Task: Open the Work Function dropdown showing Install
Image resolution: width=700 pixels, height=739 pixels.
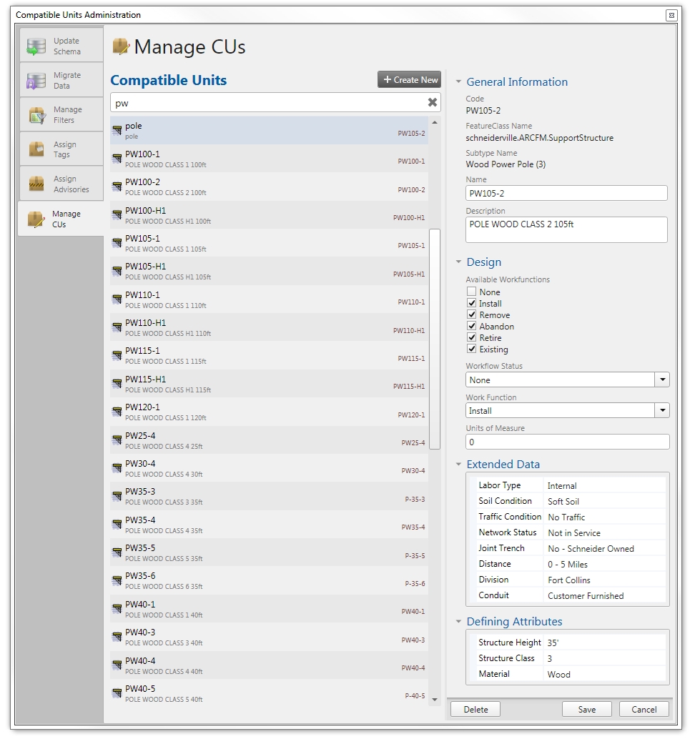Action: (662, 411)
